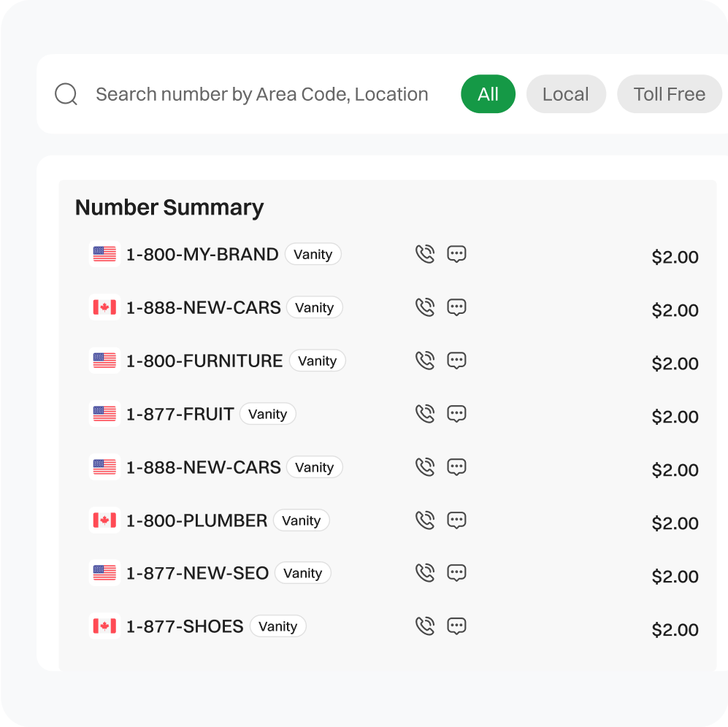Click the Vanity tag next to 1-800-FURNITURE
This screenshot has height=727, width=728.
317,361
